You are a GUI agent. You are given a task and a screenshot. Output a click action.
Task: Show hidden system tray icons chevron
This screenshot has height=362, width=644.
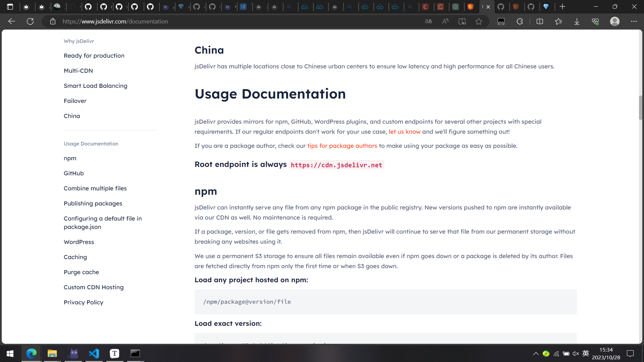536,354
